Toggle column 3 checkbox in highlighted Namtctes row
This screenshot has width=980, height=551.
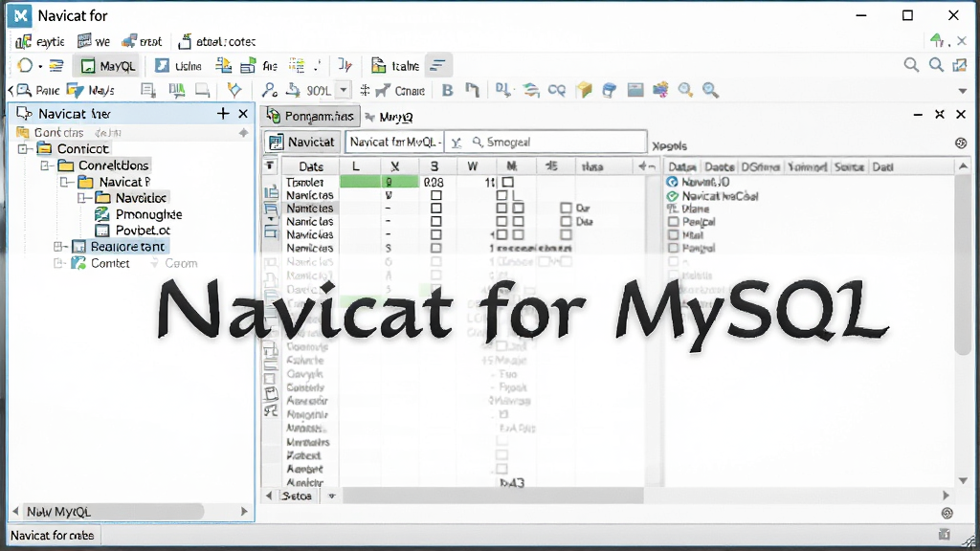tap(436, 208)
